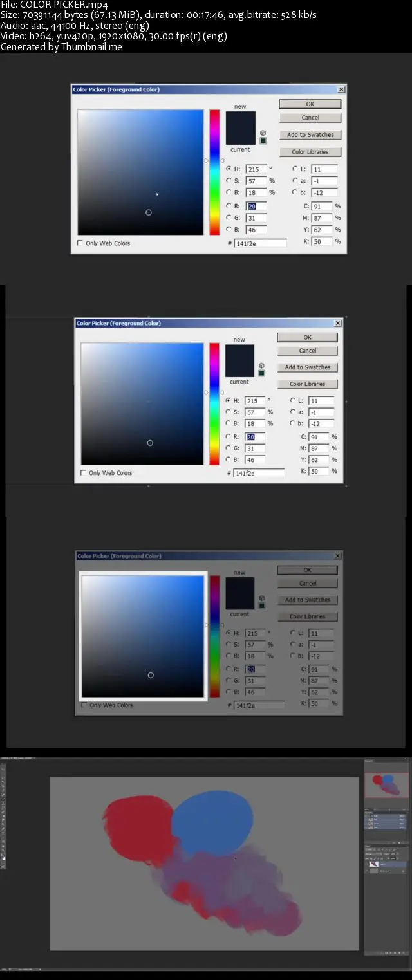Image resolution: width=412 pixels, height=980 pixels.
Task: Click the web-safe color square in the dimmed third Color Picker
Action: pyautogui.click(x=262, y=606)
